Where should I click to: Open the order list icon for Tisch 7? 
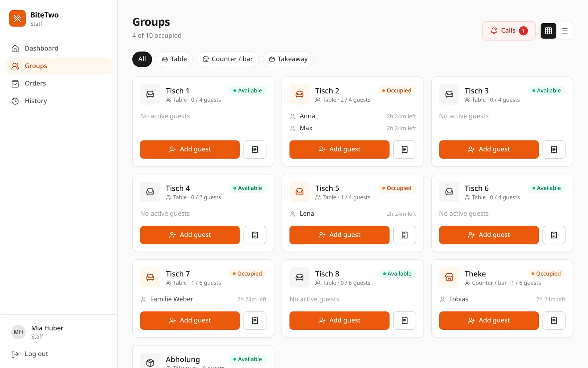point(255,321)
